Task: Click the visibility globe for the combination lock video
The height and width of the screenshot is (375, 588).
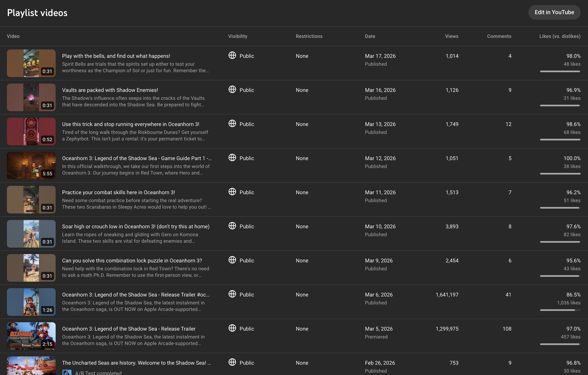Action: 232,260
